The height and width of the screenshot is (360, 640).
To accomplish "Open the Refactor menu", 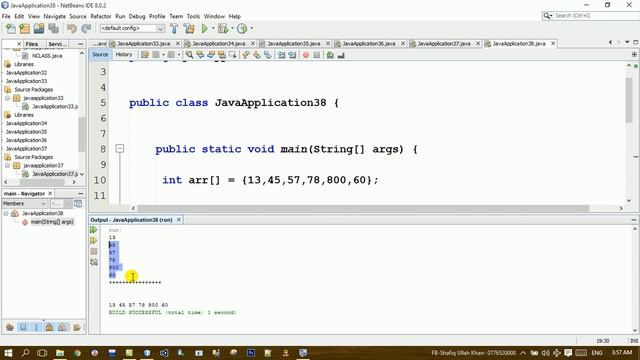I will pos(101,16).
